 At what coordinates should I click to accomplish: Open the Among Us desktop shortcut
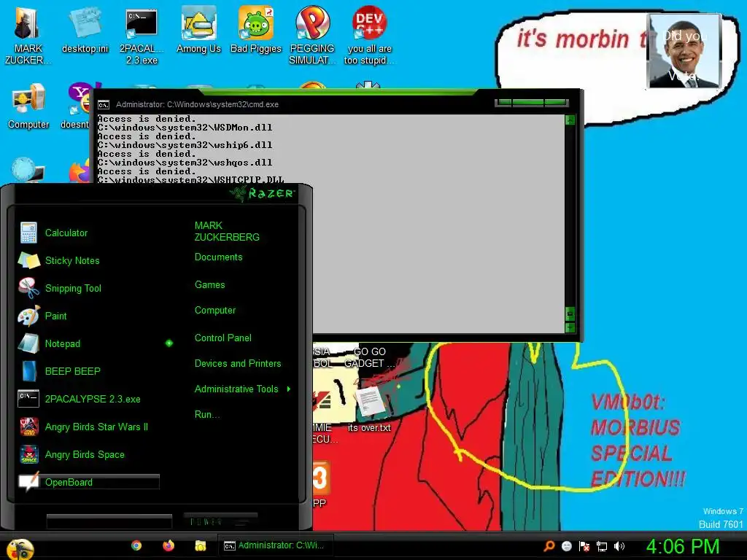(198, 29)
